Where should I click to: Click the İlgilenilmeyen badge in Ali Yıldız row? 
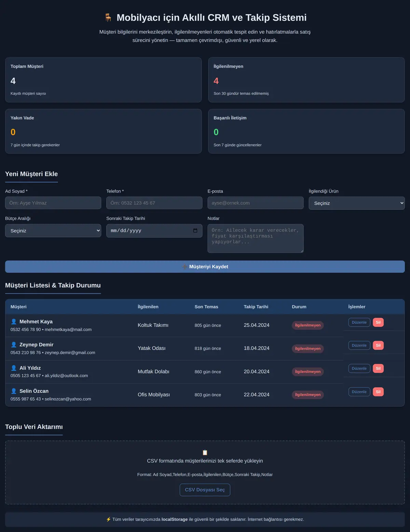(308, 372)
